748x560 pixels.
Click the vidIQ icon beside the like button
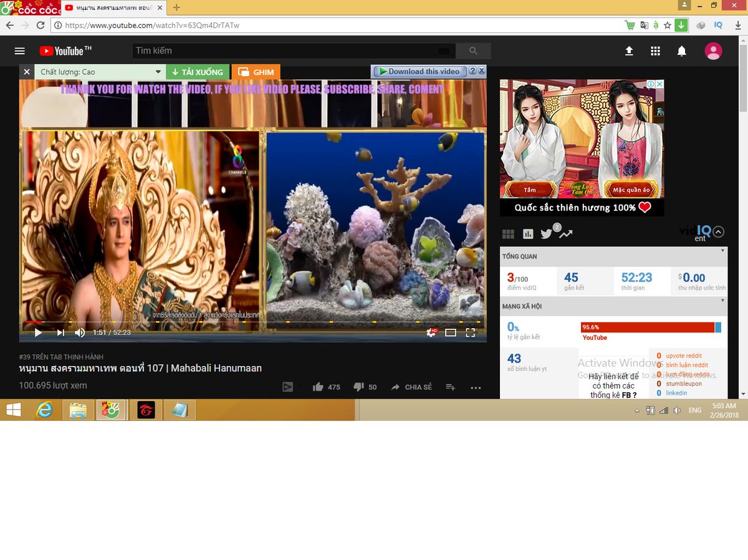(288, 387)
